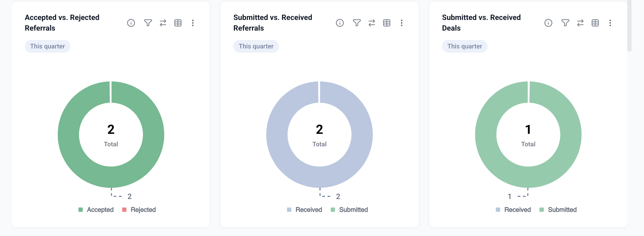
Task: Open info icon on Submitted vs. Received Referrals
Action: click(340, 23)
